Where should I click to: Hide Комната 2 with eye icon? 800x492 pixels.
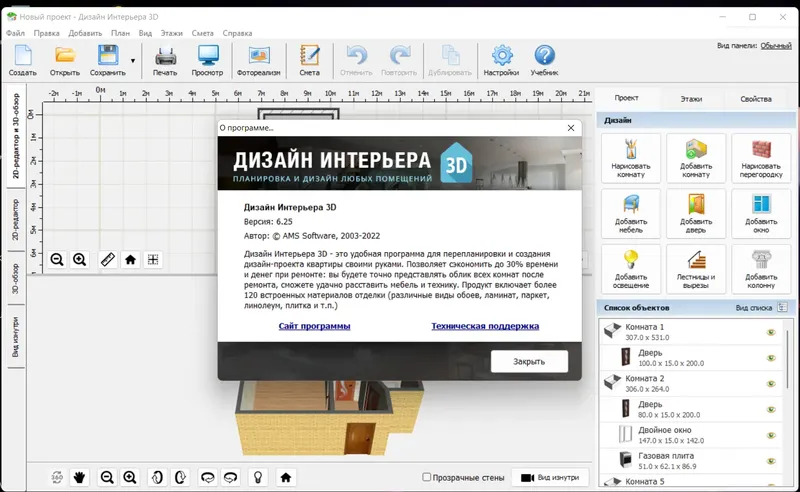click(x=771, y=384)
